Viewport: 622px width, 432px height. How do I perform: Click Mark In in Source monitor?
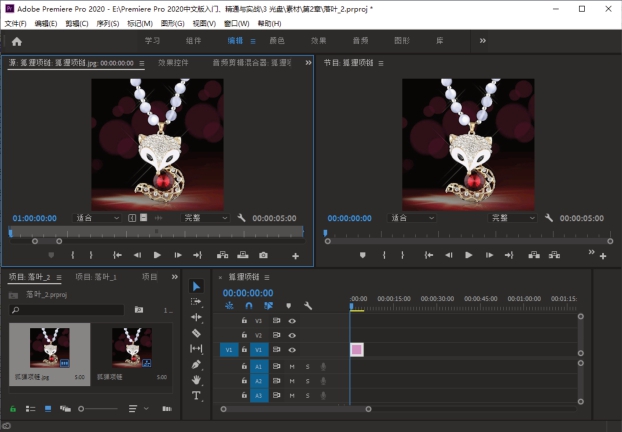tap(73, 255)
